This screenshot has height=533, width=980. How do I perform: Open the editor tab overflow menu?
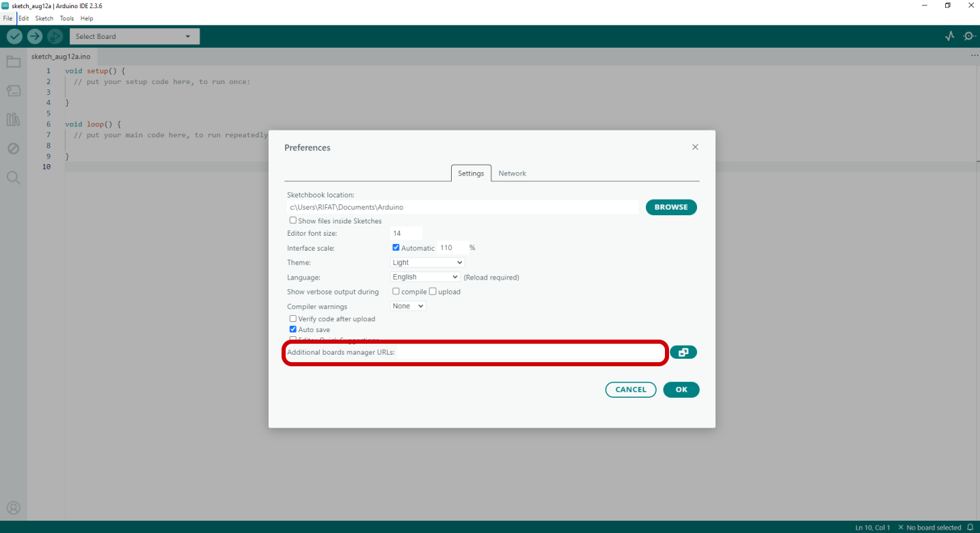click(x=975, y=56)
